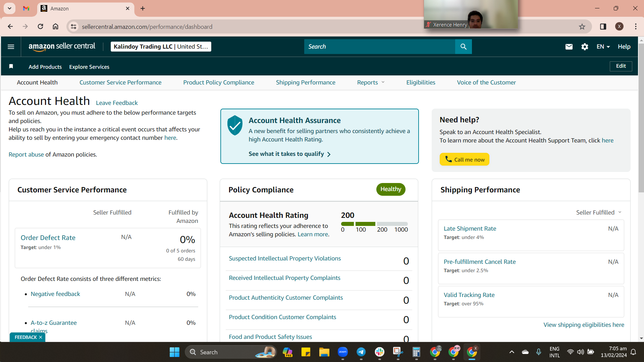Open the Chrome three-dot menu
Image resolution: width=644 pixels, height=362 pixels.
[636, 26]
